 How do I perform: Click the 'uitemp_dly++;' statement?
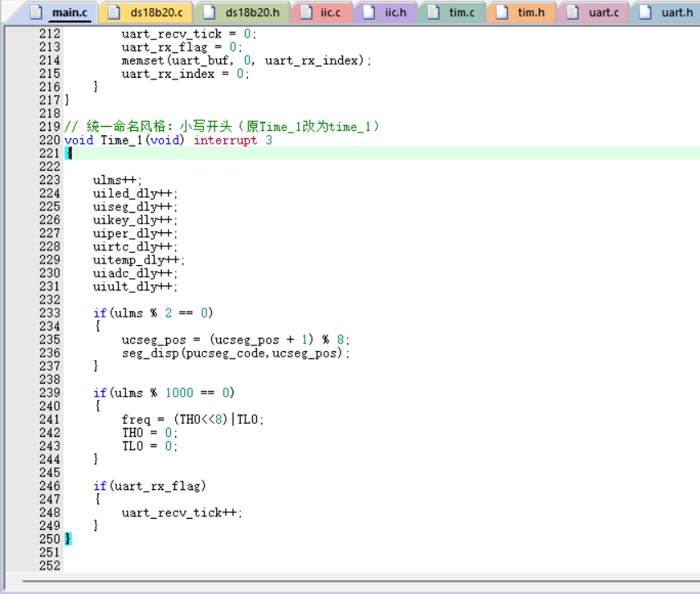point(139,260)
